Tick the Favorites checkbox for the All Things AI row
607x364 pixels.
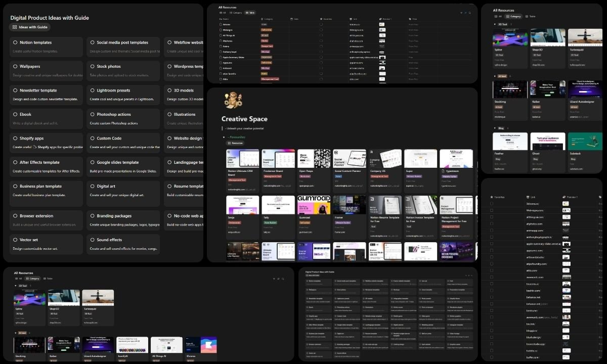click(321, 35)
